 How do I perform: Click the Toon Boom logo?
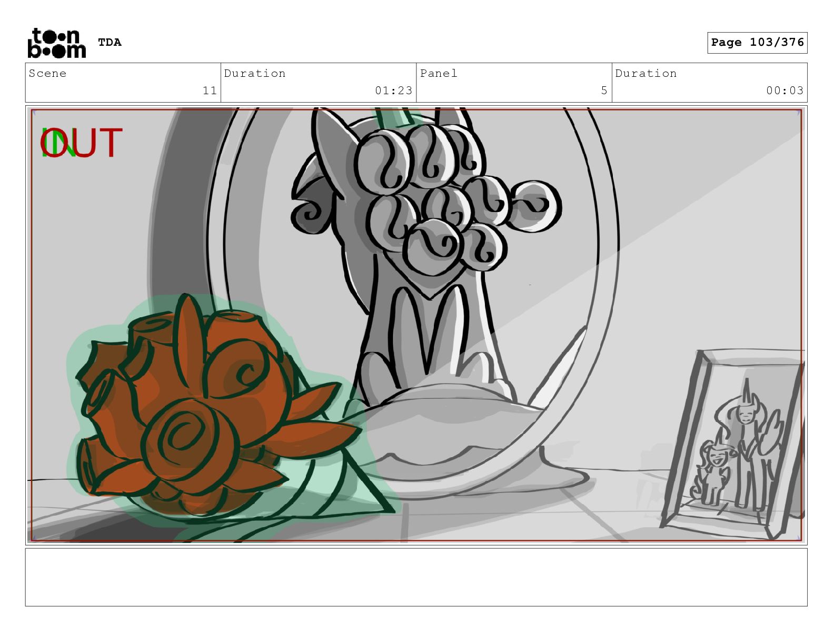click(x=56, y=43)
